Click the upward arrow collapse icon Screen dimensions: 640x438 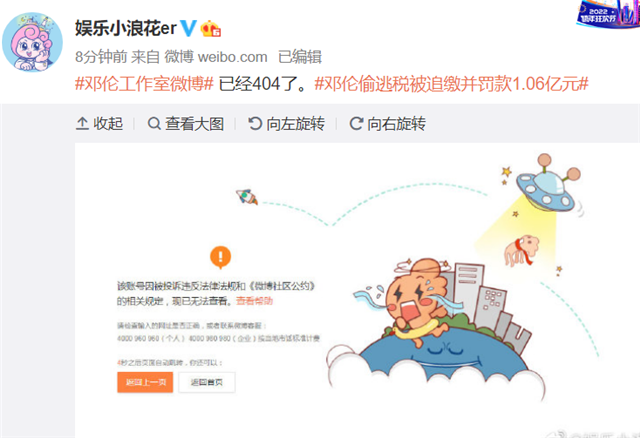click(x=82, y=124)
